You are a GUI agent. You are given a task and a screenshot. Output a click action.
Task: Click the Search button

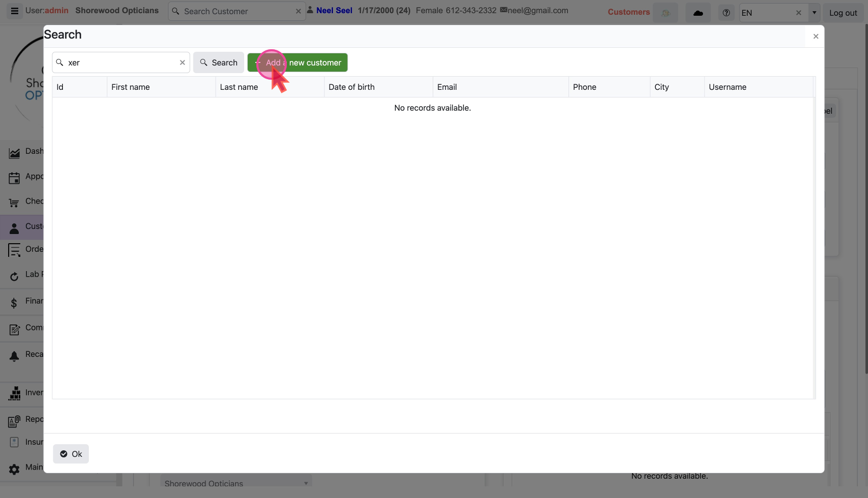click(218, 62)
